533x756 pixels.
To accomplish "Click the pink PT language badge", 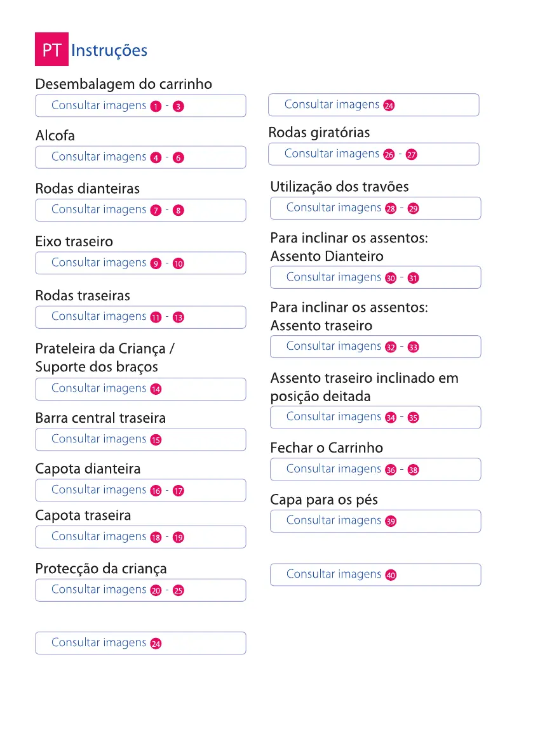I will click(51, 50).
